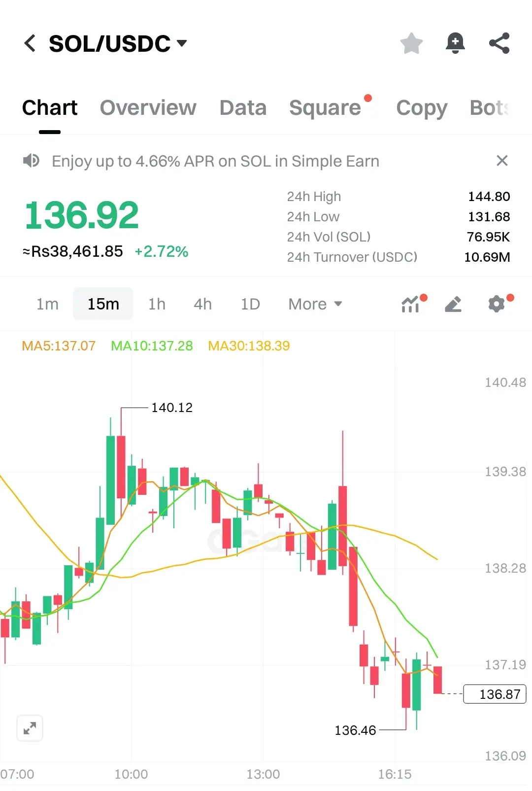Share this chart via the share icon

[x=499, y=43]
